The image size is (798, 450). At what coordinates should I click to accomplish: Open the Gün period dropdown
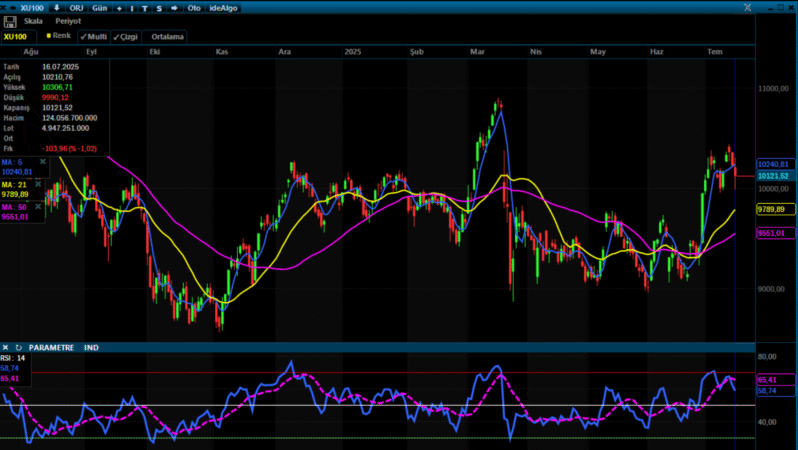(x=99, y=7)
